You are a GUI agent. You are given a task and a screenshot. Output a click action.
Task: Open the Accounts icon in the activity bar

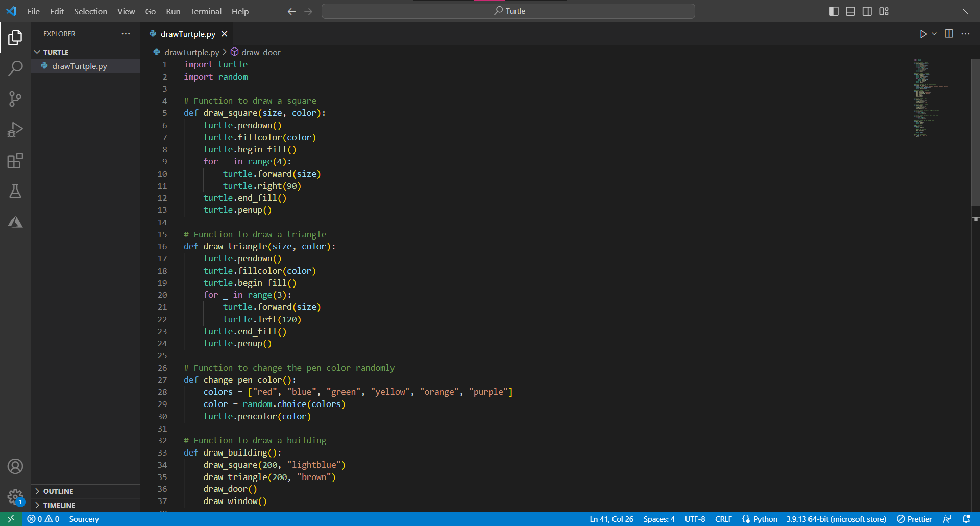click(x=15, y=466)
